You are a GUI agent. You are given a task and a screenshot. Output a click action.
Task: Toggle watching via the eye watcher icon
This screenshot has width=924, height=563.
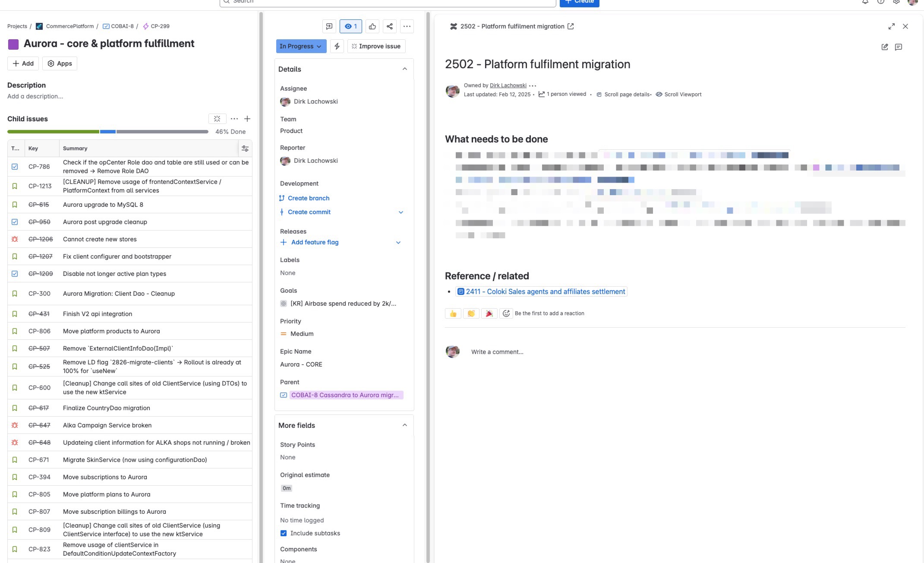(350, 26)
